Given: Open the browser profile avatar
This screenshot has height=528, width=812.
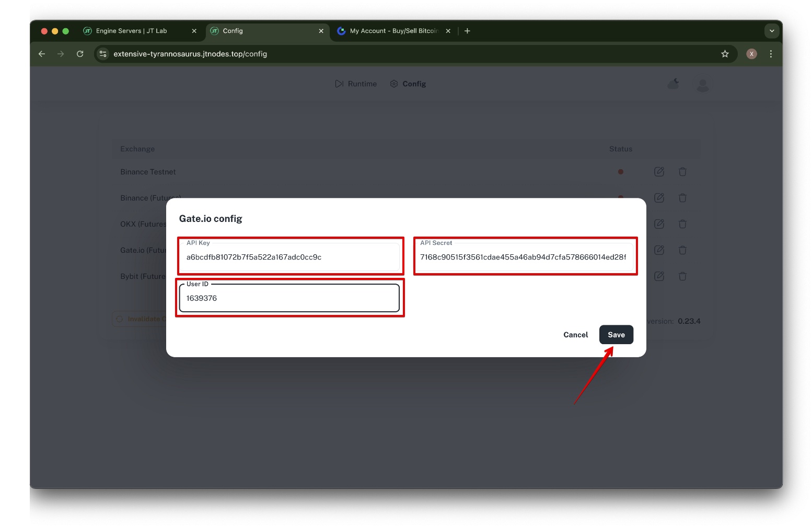Looking at the screenshot, I should 751,54.
